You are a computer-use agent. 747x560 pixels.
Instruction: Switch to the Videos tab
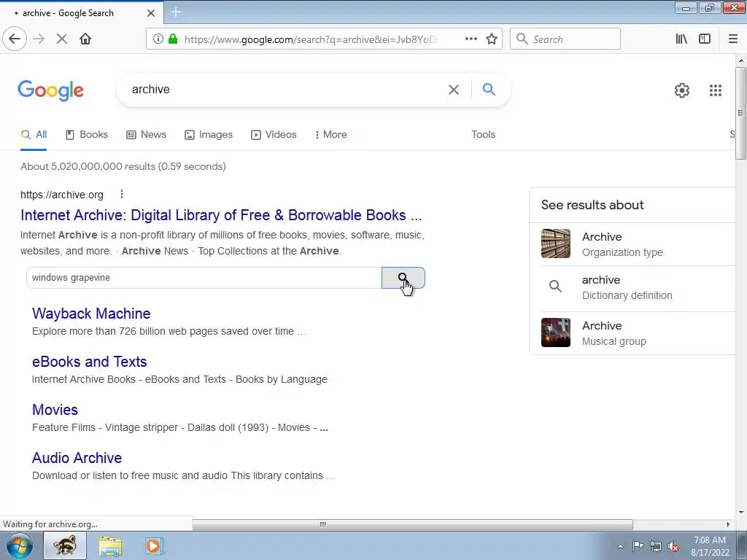pyautogui.click(x=274, y=135)
